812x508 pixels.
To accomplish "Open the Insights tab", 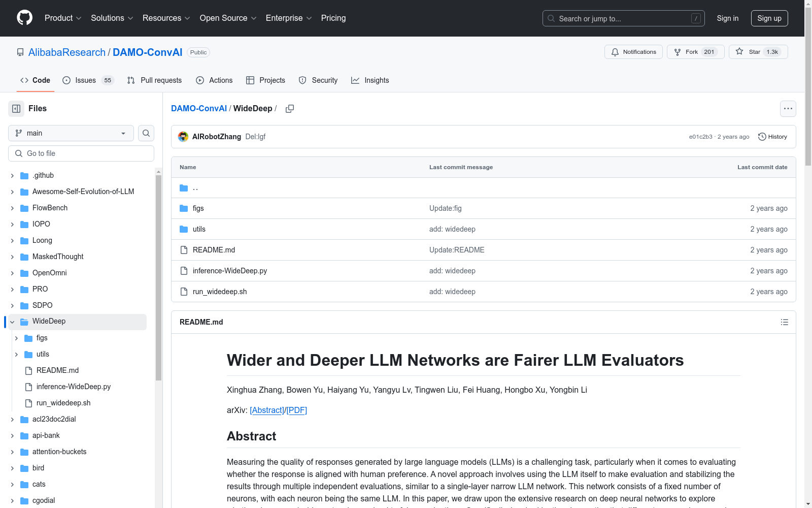I will 370,80.
